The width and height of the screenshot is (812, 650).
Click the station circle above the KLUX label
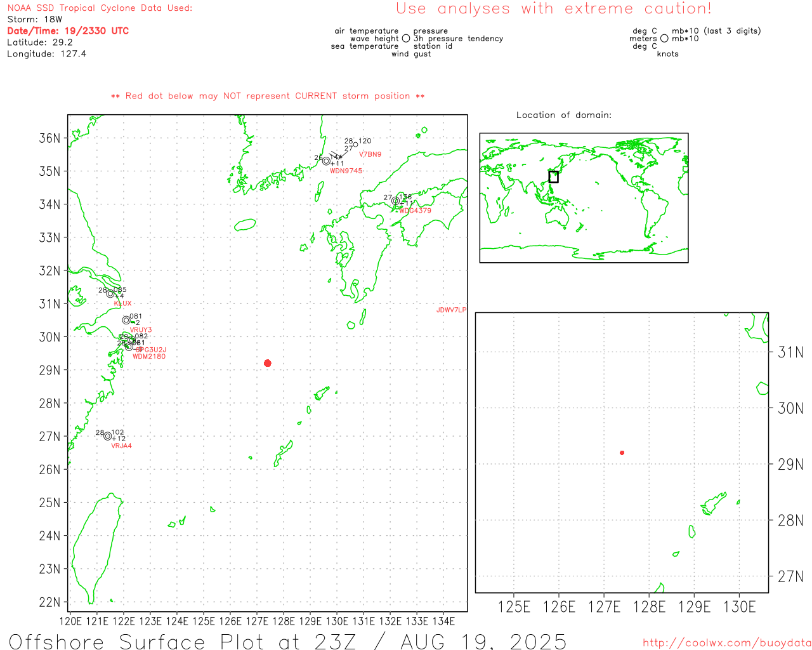[110, 293]
